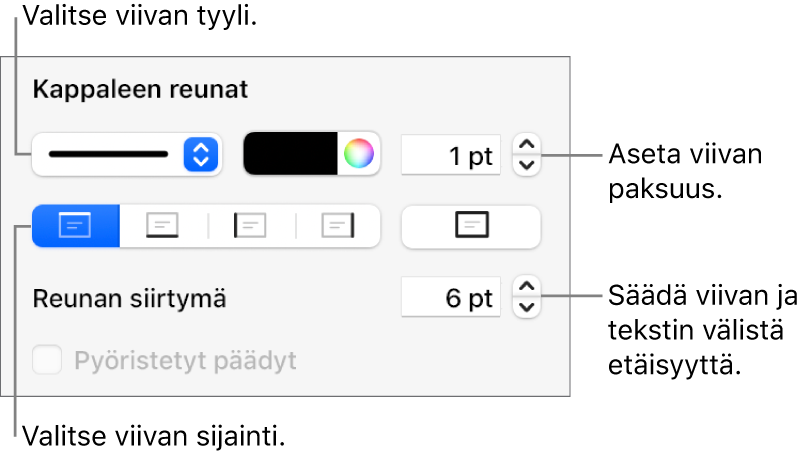Select the bottom border position icon
Image resolution: width=812 pixels, height=462 pixels.
click(163, 227)
